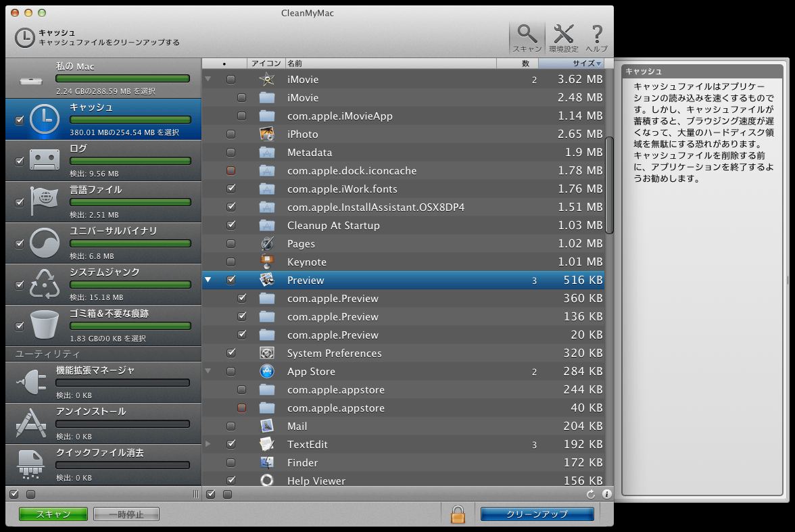Click the cassette icon for ログ
This screenshot has width=795, height=532.
(45, 160)
